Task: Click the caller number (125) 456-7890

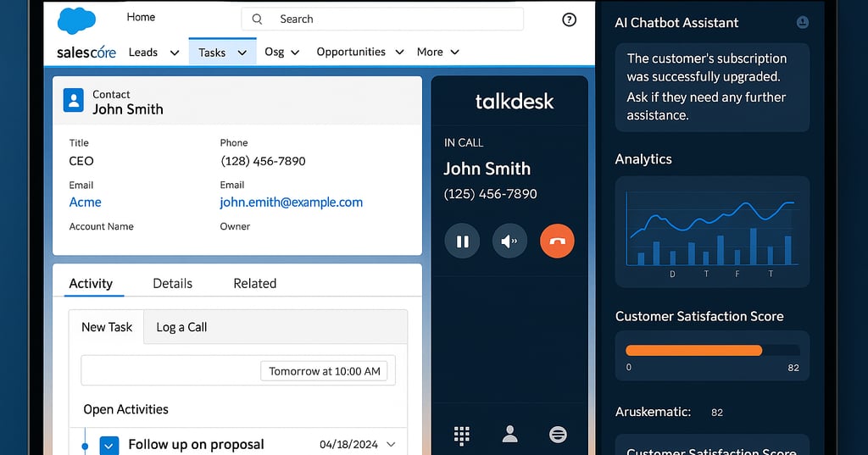Action: click(x=491, y=194)
